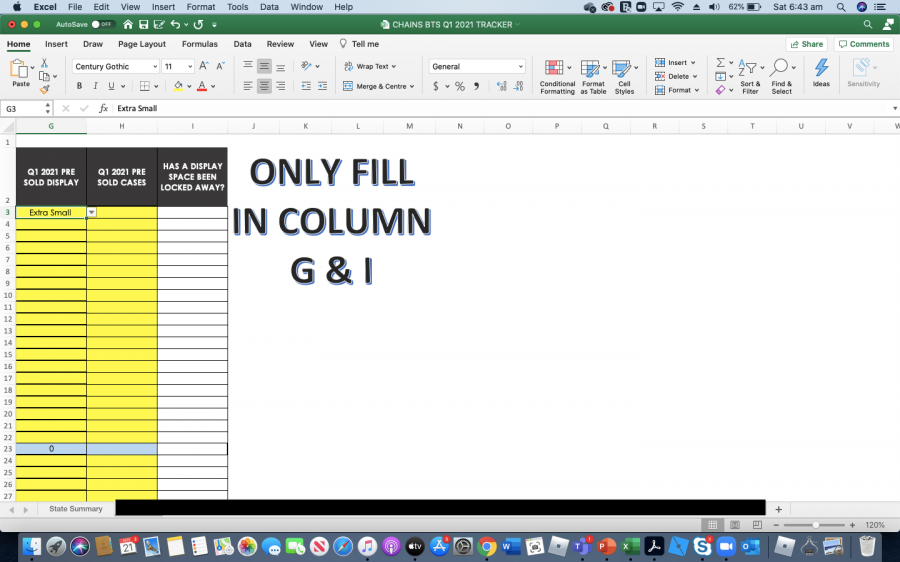Click the Fill down icon
Image resolution: width=900 pixels, height=562 pixels.
click(720, 76)
